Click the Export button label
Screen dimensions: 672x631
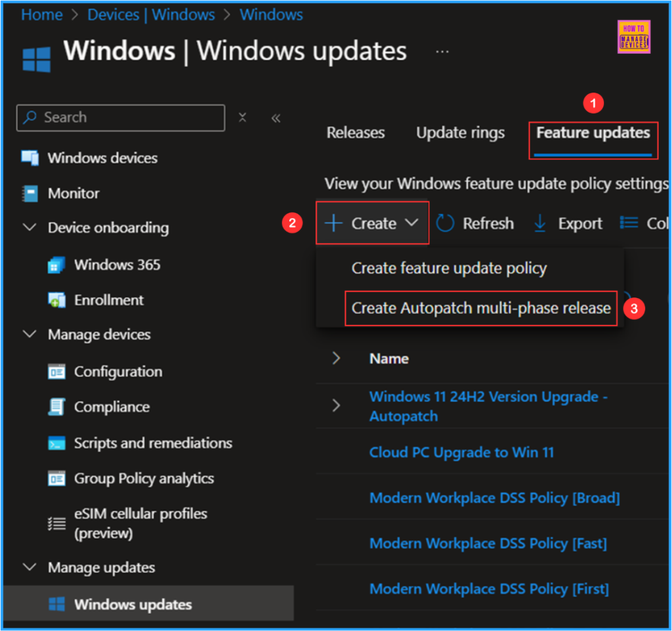[580, 223]
